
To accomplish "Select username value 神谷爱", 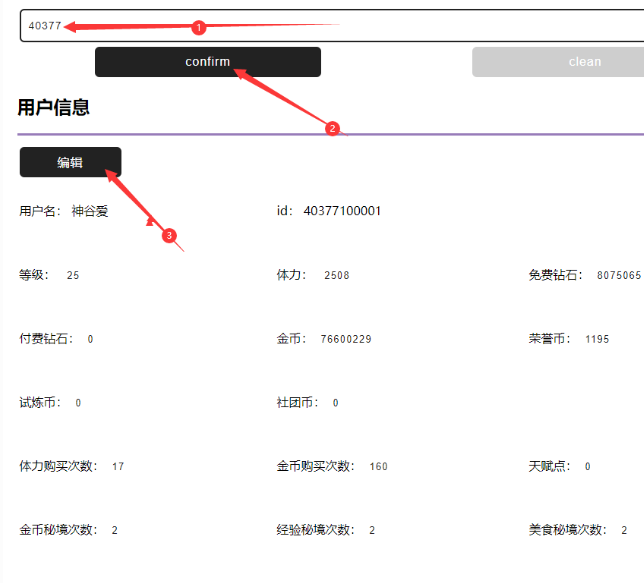I will pyautogui.click(x=90, y=211).
